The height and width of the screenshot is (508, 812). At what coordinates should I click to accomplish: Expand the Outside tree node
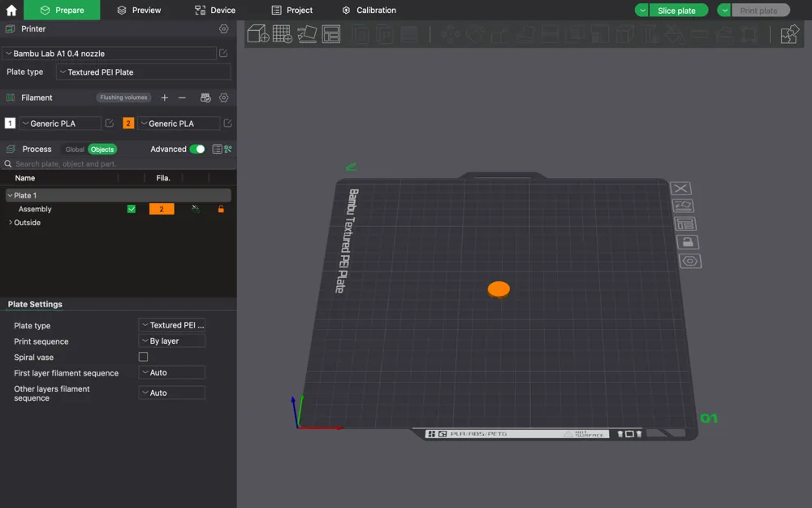[11, 223]
